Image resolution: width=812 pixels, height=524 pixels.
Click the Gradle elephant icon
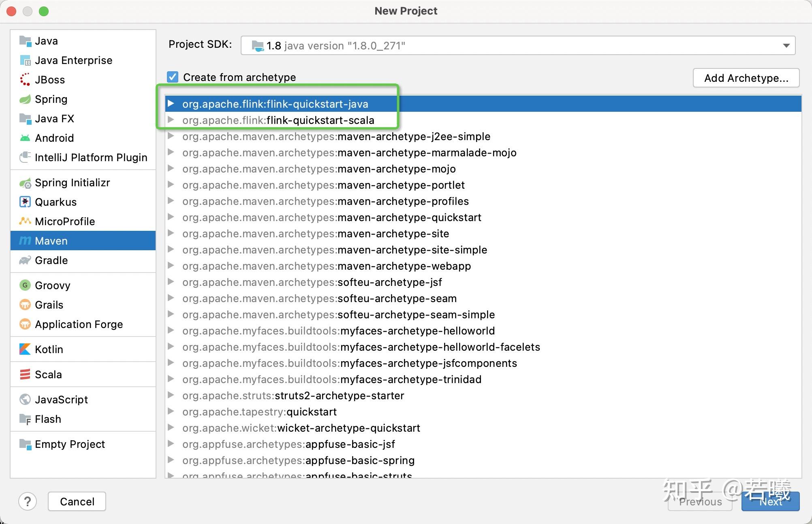pos(25,260)
